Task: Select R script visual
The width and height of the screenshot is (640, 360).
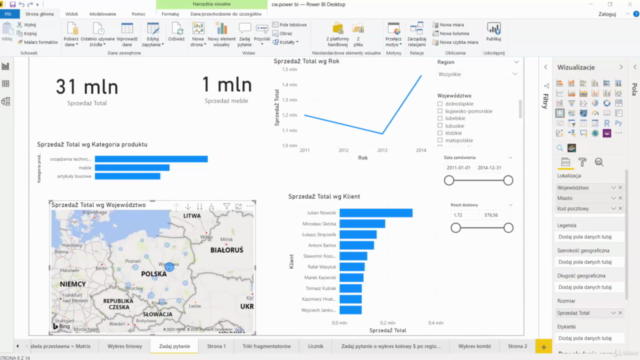Action: coord(607,123)
